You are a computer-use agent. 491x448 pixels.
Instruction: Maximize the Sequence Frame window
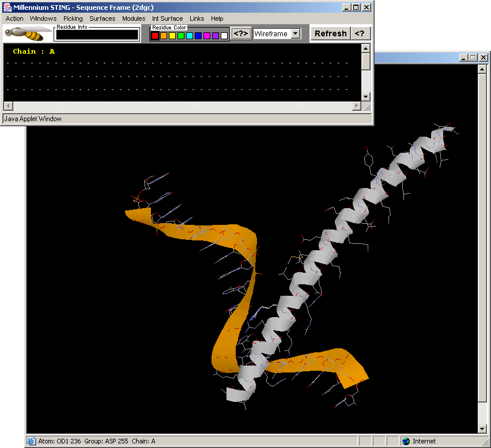356,7
